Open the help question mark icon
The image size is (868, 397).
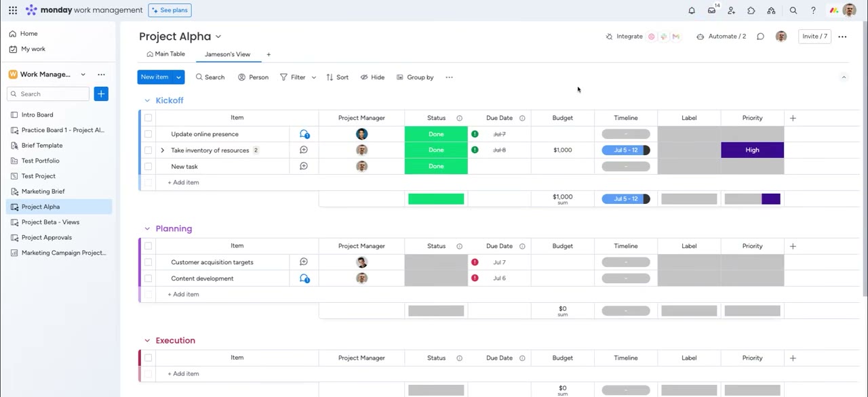click(813, 10)
